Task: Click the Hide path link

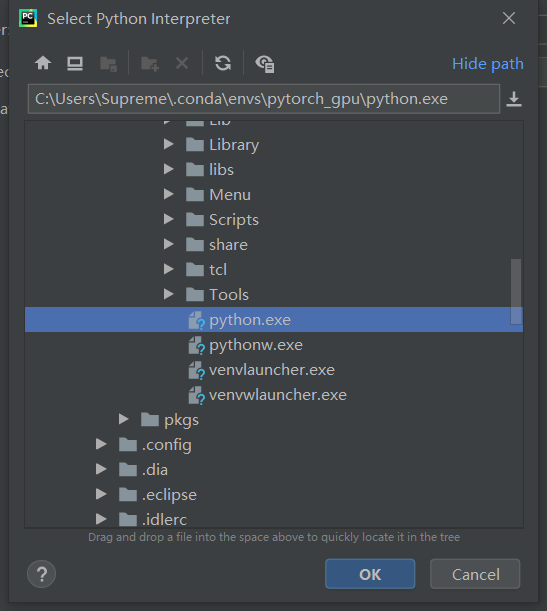Action: [488, 64]
